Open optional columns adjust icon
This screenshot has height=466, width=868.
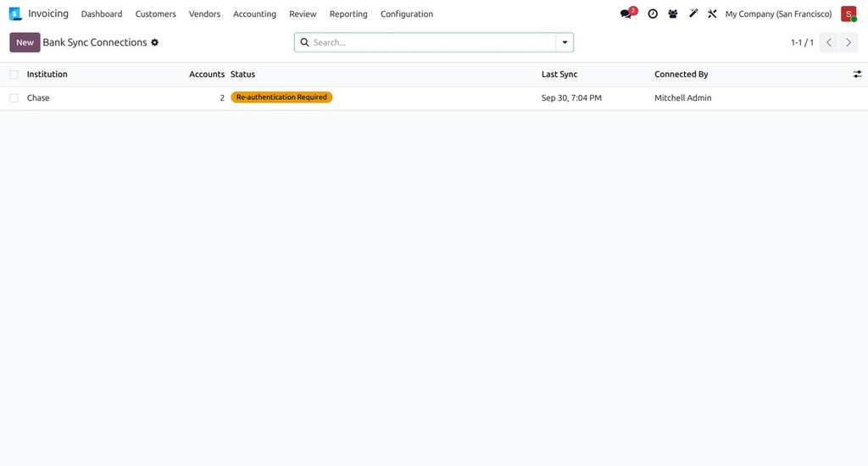pyautogui.click(x=857, y=75)
